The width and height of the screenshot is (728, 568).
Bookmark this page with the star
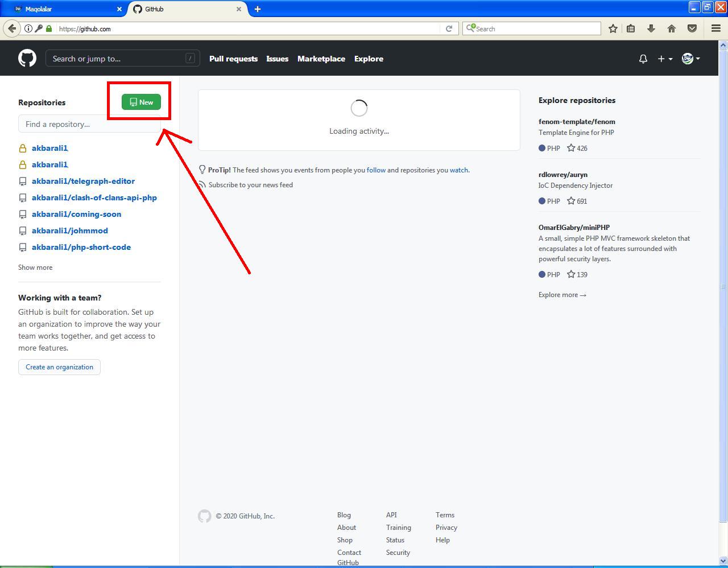[613, 28]
